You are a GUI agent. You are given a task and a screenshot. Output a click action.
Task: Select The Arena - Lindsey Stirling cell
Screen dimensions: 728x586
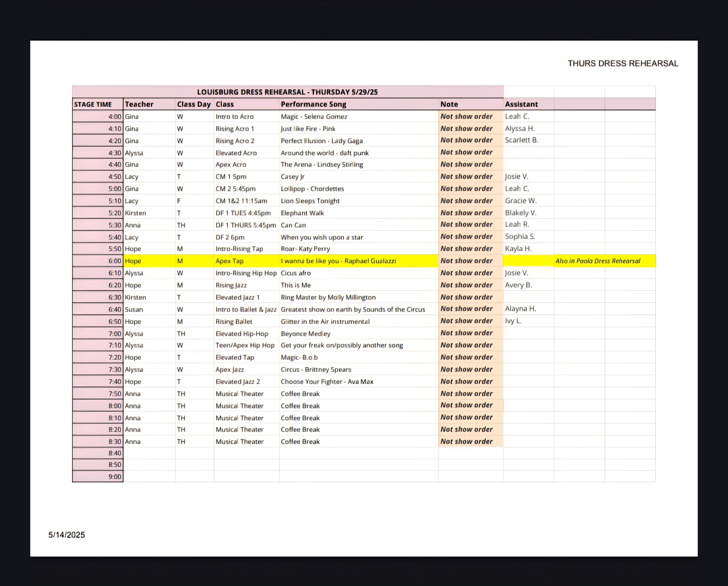(359, 164)
